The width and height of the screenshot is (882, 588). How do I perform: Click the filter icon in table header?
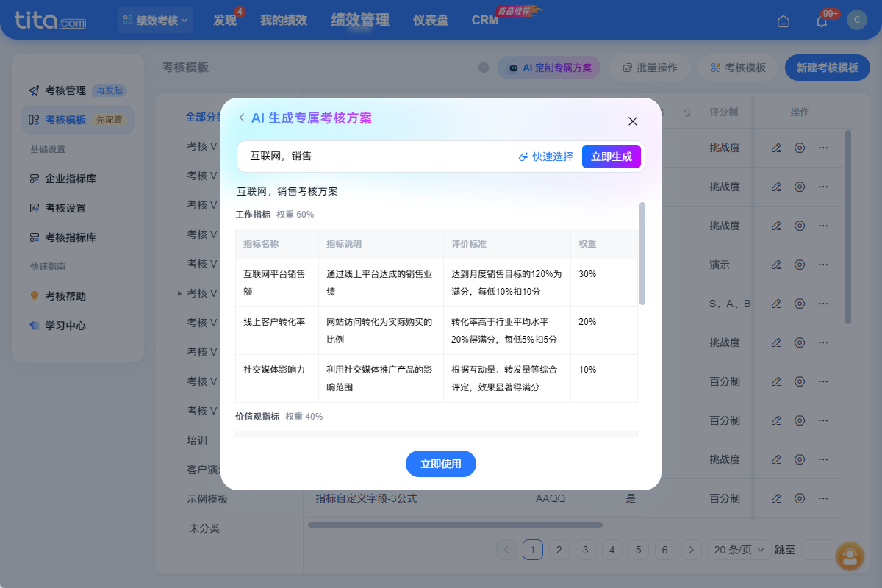[x=686, y=113]
